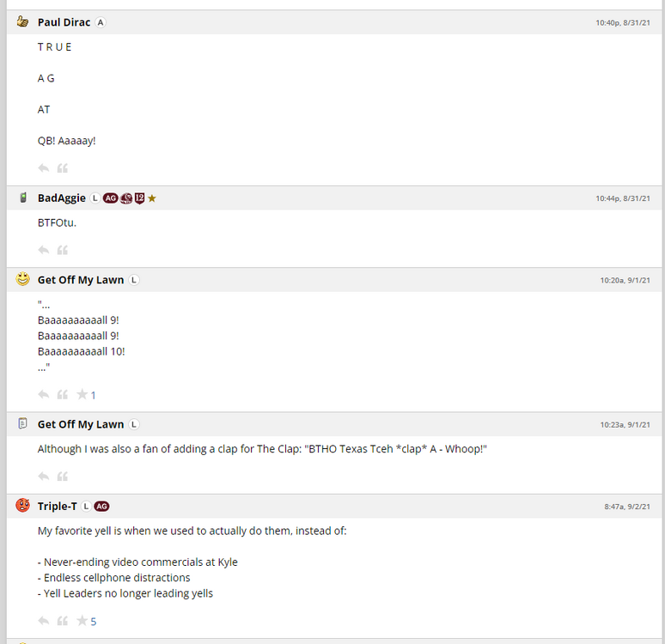Click the quote icon under Paul Dirac's post
The image size is (665, 644).
63,168
